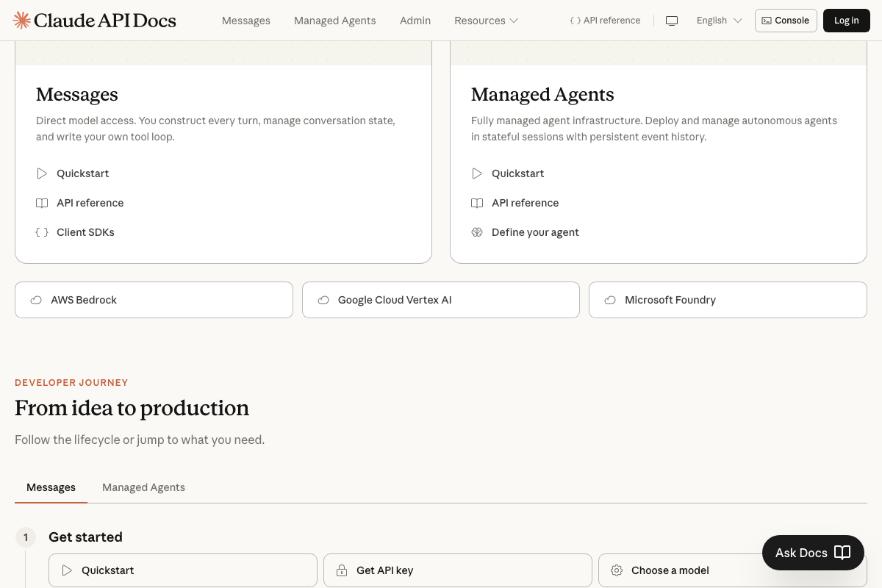The height and width of the screenshot is (588, 882).
Task: Click cloud icon in Vertex AI card
Action: point(323,300)
